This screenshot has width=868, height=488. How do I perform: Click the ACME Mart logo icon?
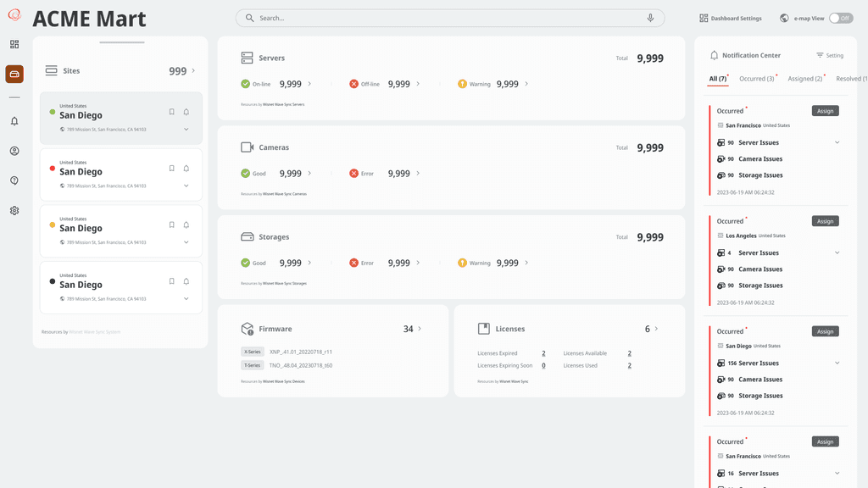click(15, 15)
